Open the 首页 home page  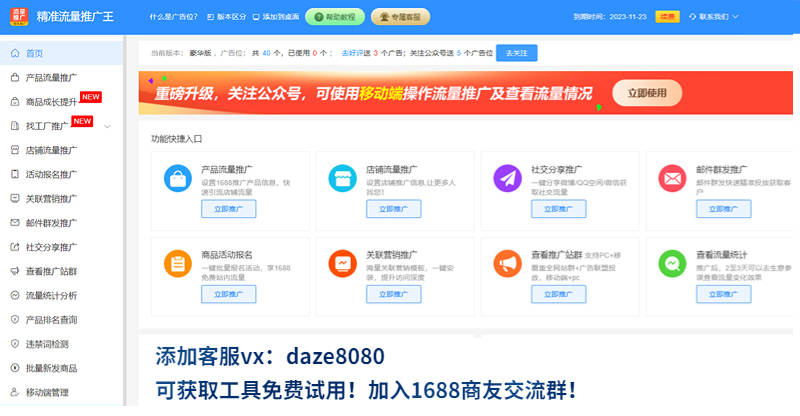[x=61, y=53]
